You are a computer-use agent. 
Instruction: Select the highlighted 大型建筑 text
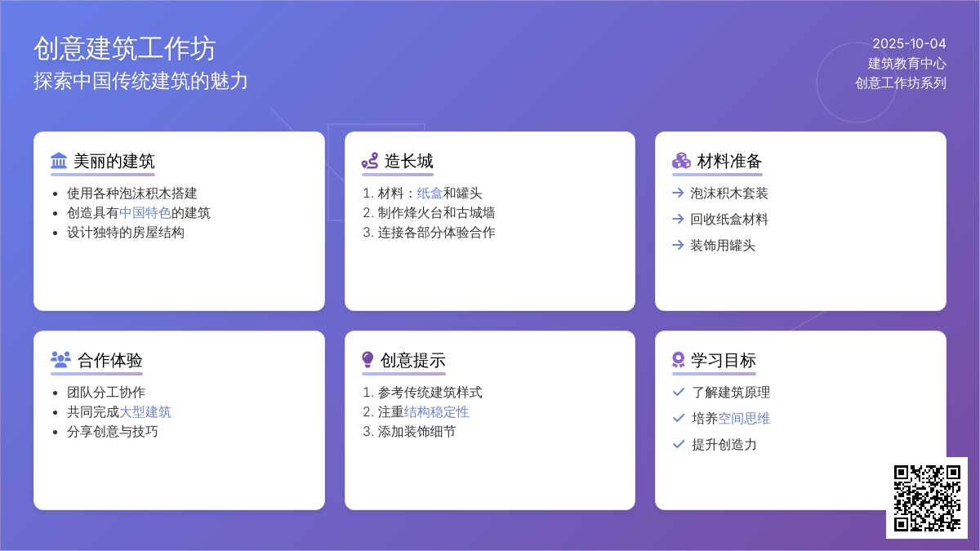click(x=145, y=412)
